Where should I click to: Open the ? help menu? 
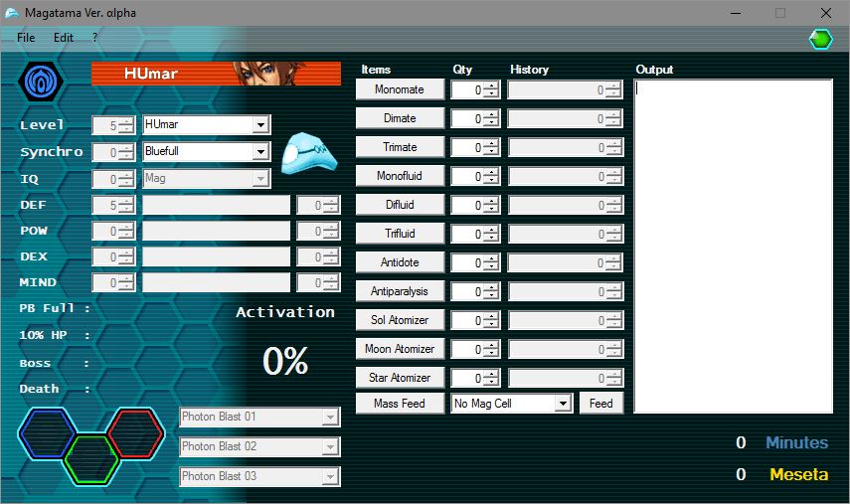pyautogui.click(x=94, y=38)
